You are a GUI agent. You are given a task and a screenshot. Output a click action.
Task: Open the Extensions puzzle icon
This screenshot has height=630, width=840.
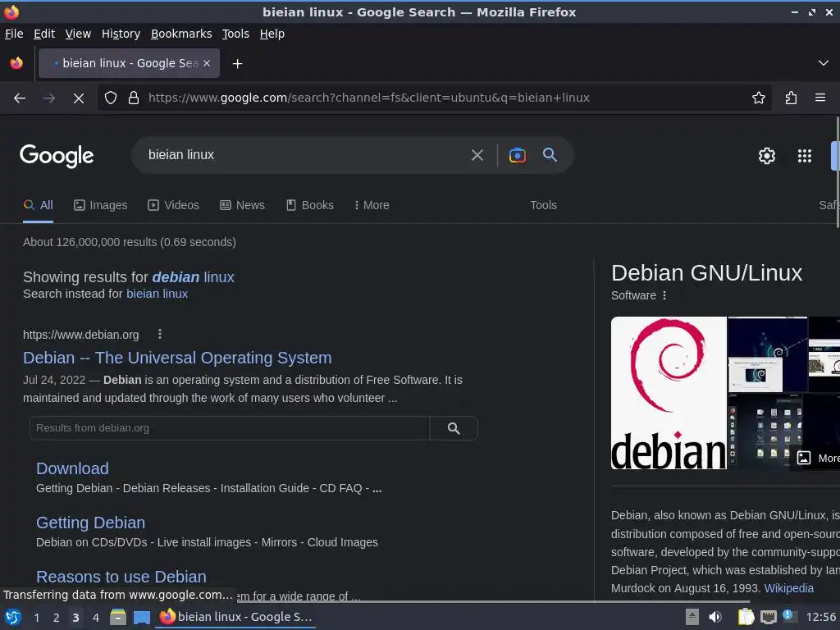[791, 98]
